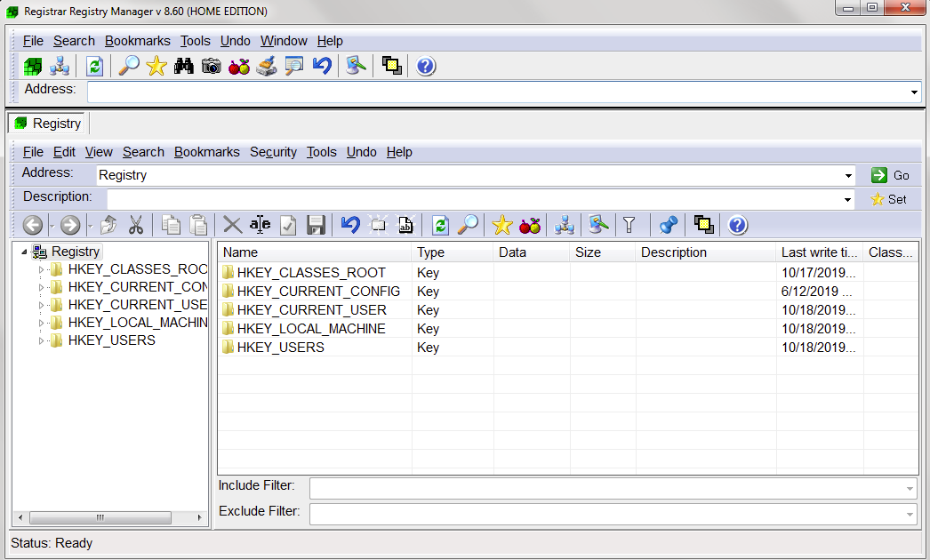Screen dimensions: 930x560
Task: Click refresh icon in Registry window toolbar
Action: [x=440, y=225]
